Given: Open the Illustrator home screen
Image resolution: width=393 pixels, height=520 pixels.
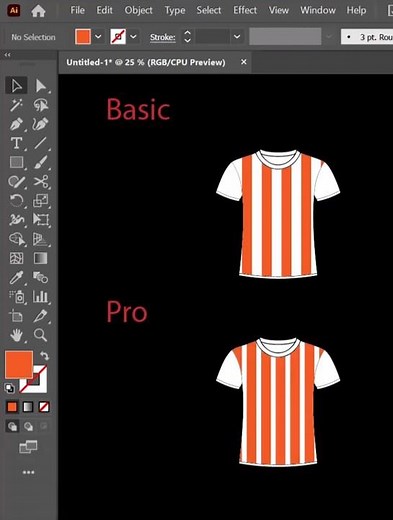Looking at the screenshot, I should pyautogui.click(x=38, y=11).
